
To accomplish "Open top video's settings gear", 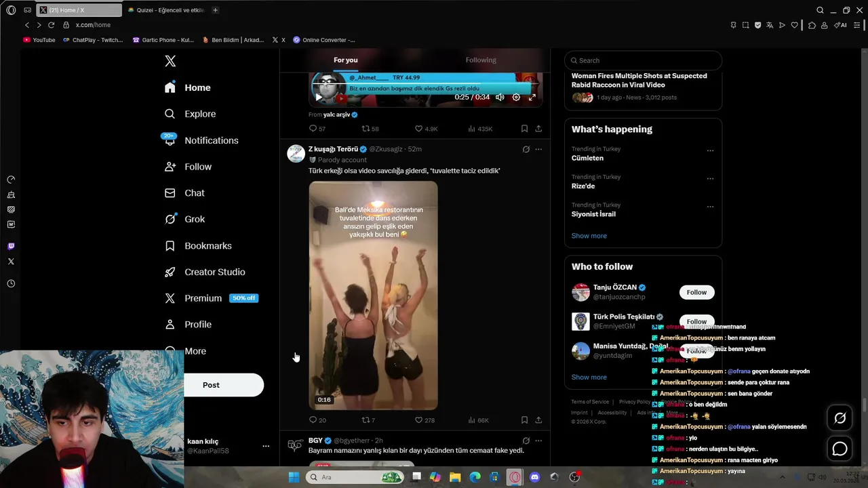I will coord(516,98).
